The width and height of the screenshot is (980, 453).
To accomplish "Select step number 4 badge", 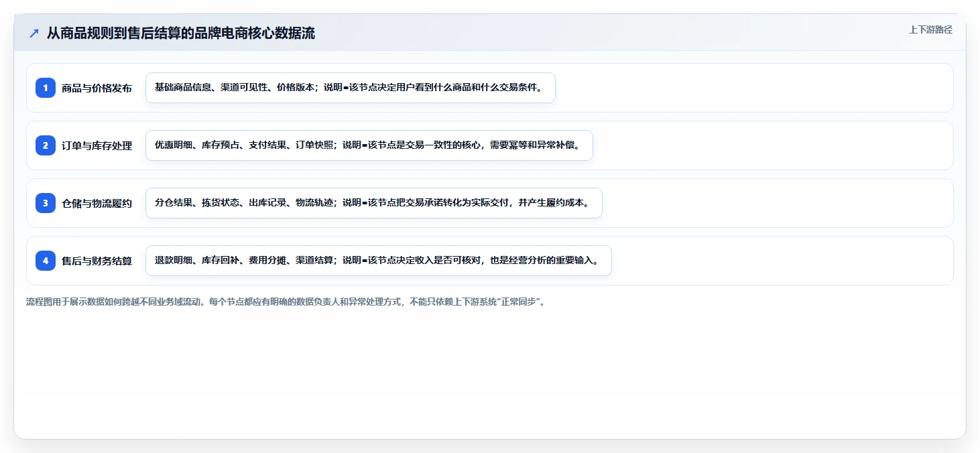I will pyautogui.click(x=46, y=261).
